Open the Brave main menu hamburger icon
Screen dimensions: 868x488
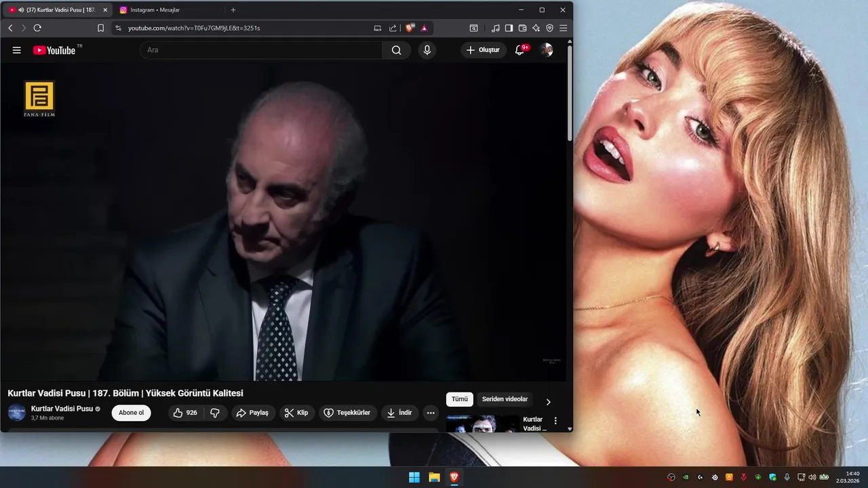pos(563,28)
